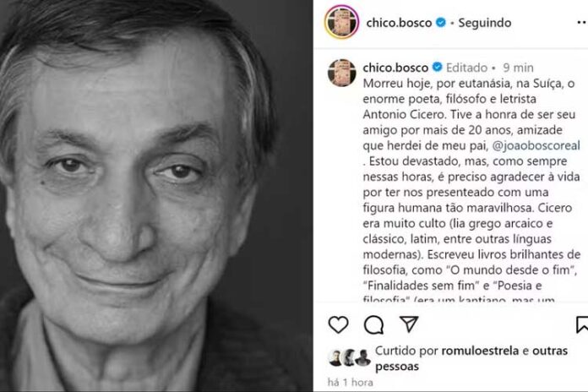The width and height of the screenshot is (588, 392).
Task: Open chico.bosco profile from header username
Action: (x=399, y=23)
